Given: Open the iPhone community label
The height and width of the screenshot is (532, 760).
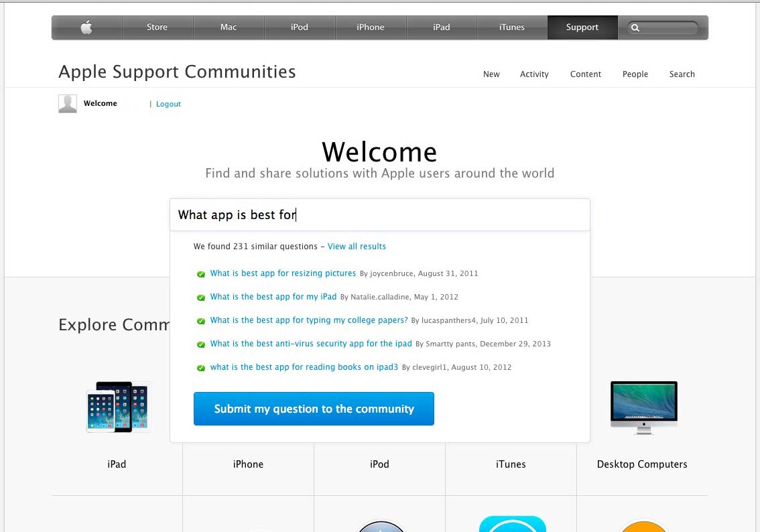Looking at the screenshot, I should pyautogui.click(x=248, y=464).
